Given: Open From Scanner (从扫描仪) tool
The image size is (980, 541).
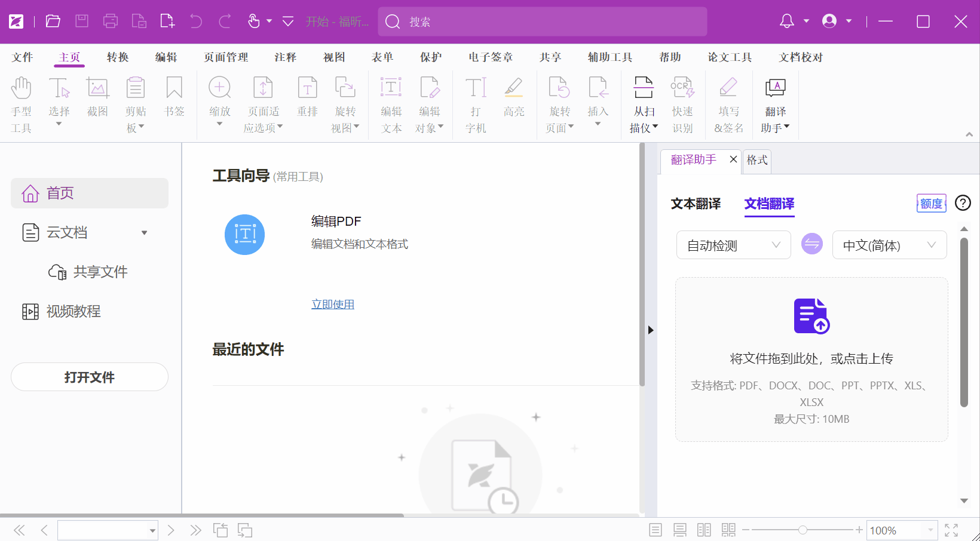Looking at the screenshot, I should [x=644, y=104].
